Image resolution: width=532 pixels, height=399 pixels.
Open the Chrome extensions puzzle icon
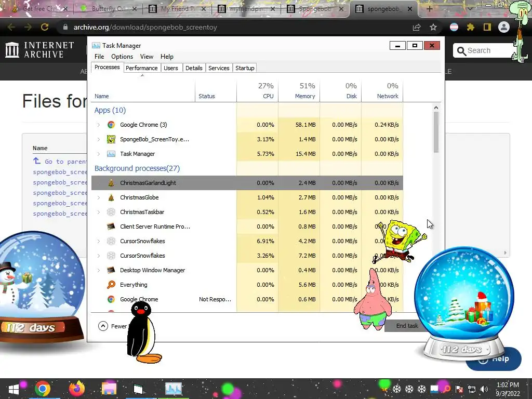click(x=470, y=27)
